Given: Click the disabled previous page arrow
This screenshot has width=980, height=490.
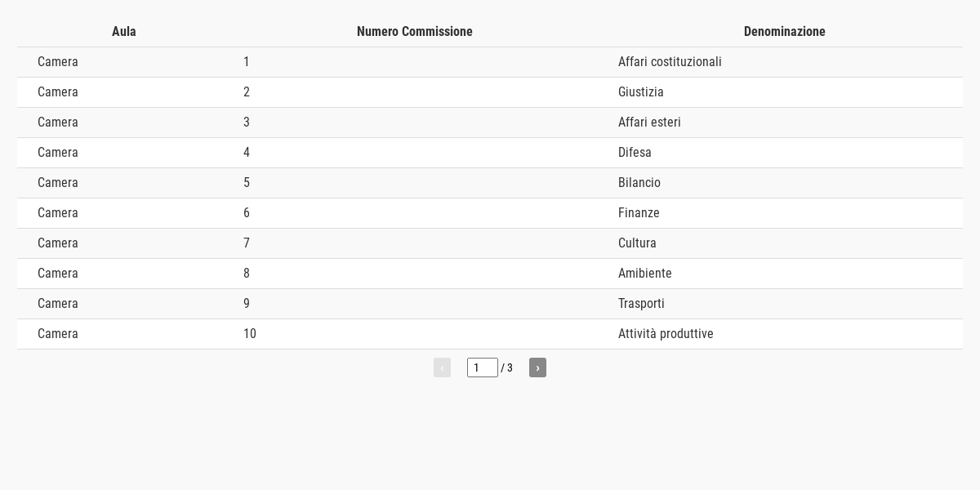Looking at the screenshot, I should [442, 367].
